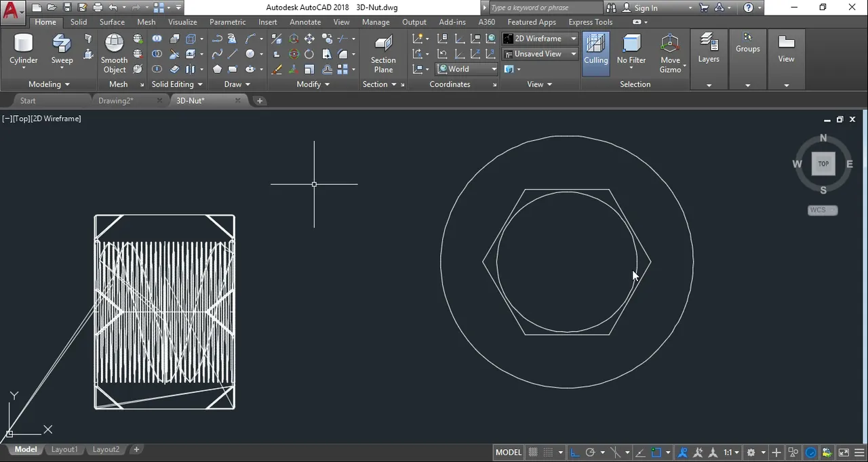Open the status bar customization menu
Viewport: 868px width, 462px height.
point(859,453)
